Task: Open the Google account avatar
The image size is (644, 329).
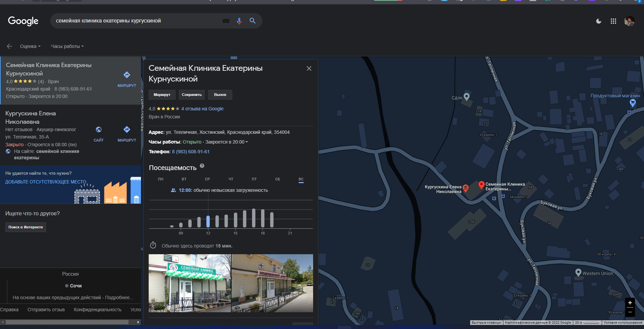Action: 630,21
